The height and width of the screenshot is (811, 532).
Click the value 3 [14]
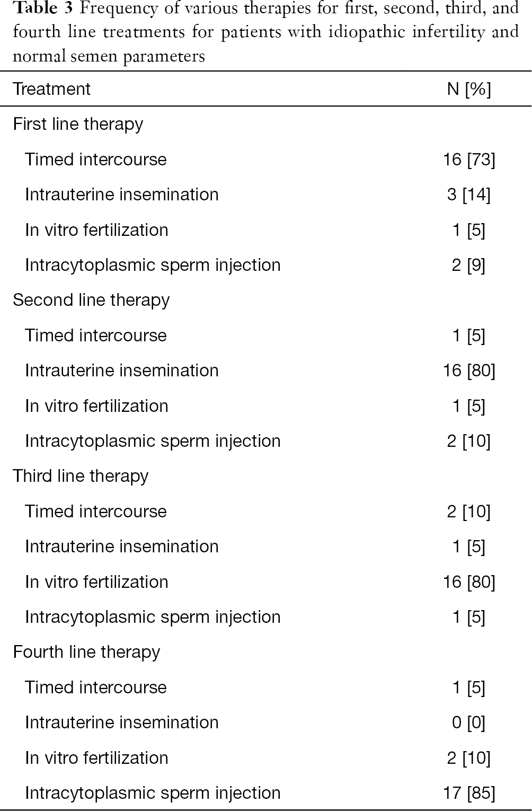point(469,195)
